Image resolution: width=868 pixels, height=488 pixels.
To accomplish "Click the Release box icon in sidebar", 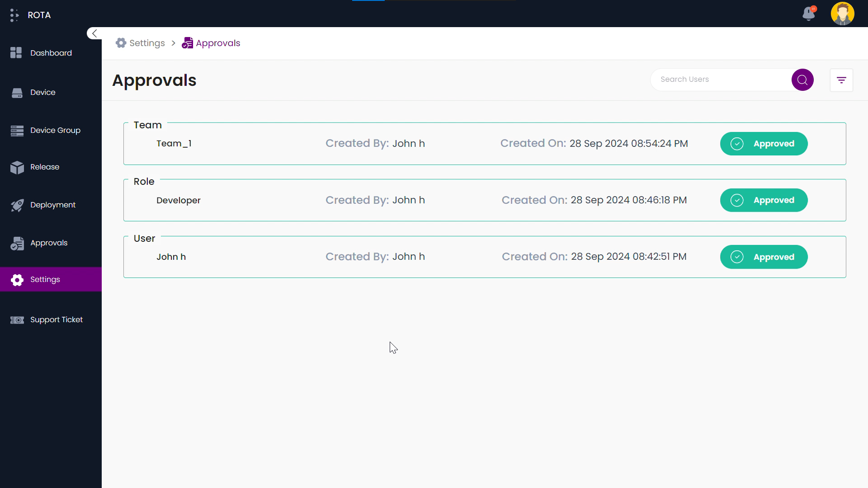I will pyautogui.click(x=17, y=167).
